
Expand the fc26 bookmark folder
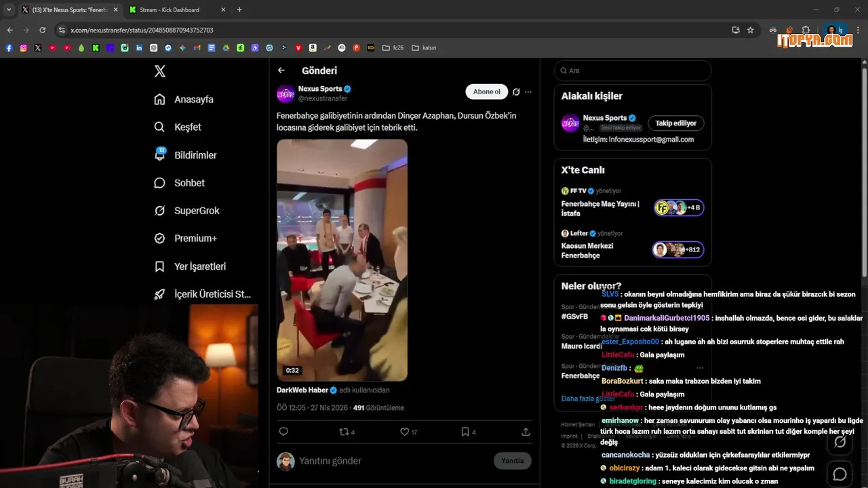pos(393,47)
